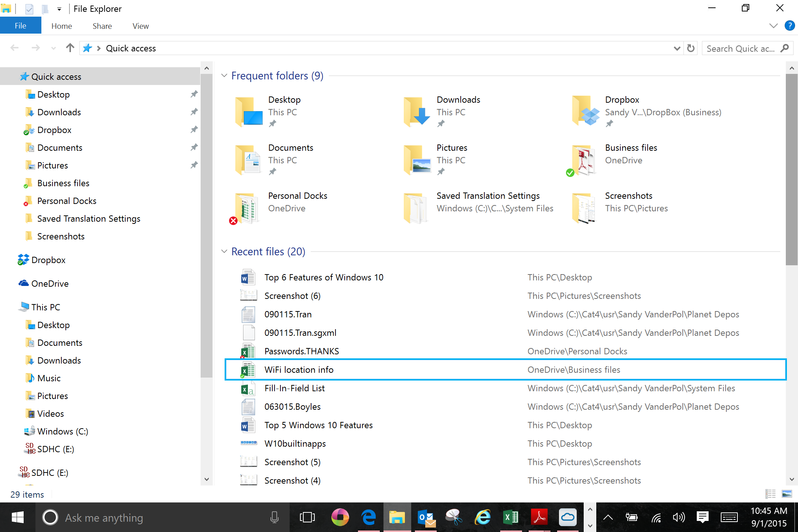Unpin Desktop using its pin icon in sidebar
The height and width of the screenshot is (532, 798).
point(194,94)
